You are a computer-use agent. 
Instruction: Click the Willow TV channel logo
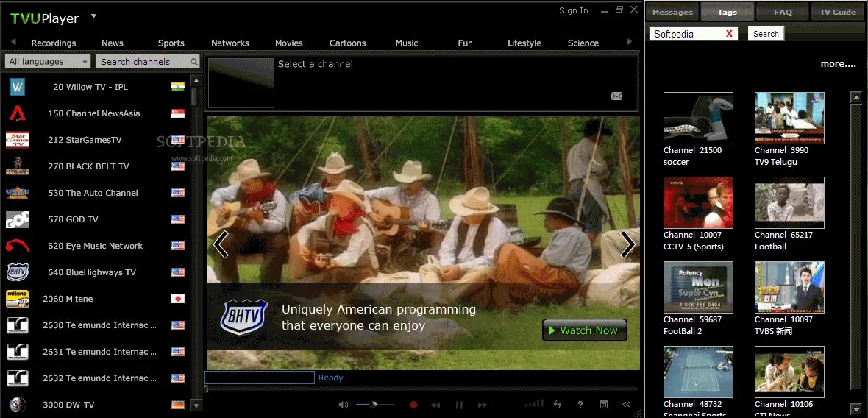click(x=18, y=87)
